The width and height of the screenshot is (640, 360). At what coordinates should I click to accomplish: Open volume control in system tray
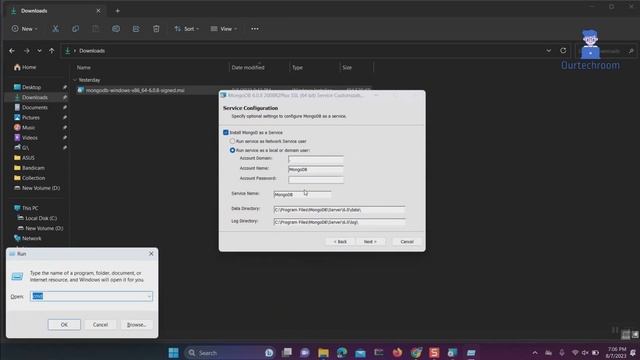(585, 353)
